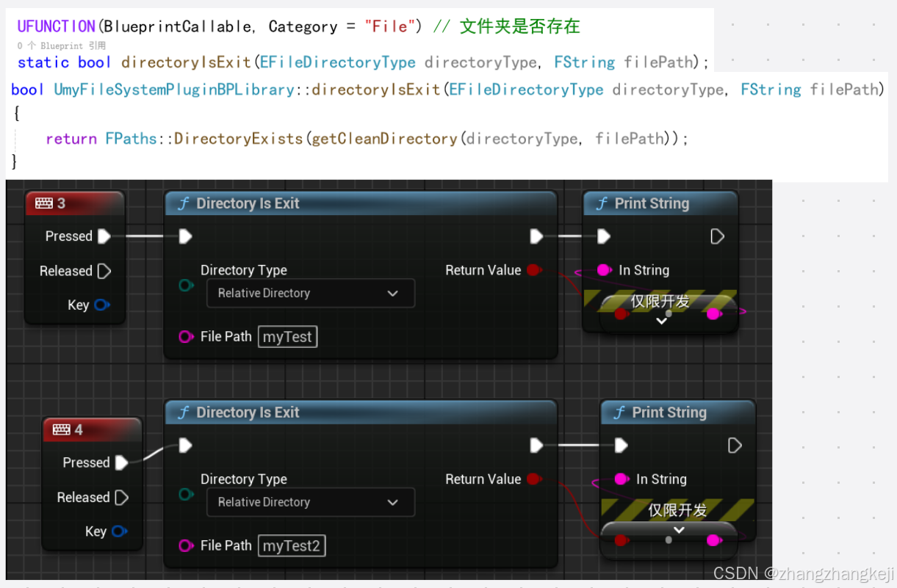Click exec input pin of upper Directory Is Exit node
This screenshot has height=588, width=897.
[x=186, y=236]
